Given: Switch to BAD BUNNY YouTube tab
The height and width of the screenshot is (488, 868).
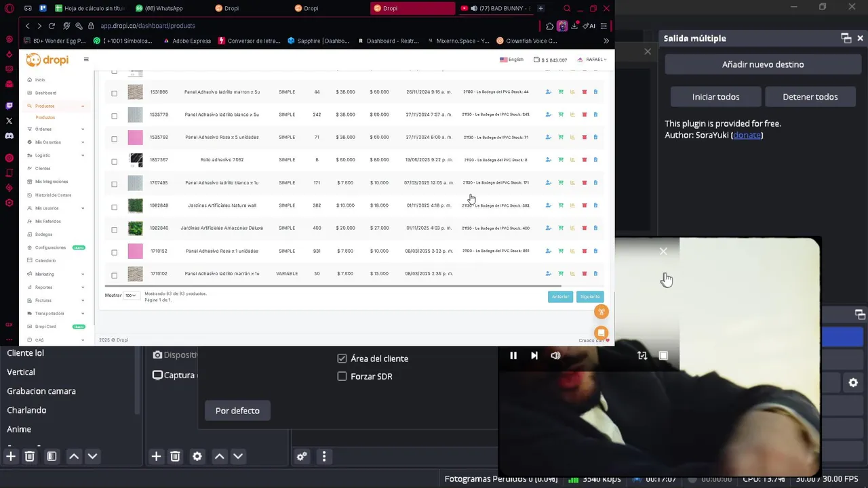Looking at the screenshot, I should point(494,8).
